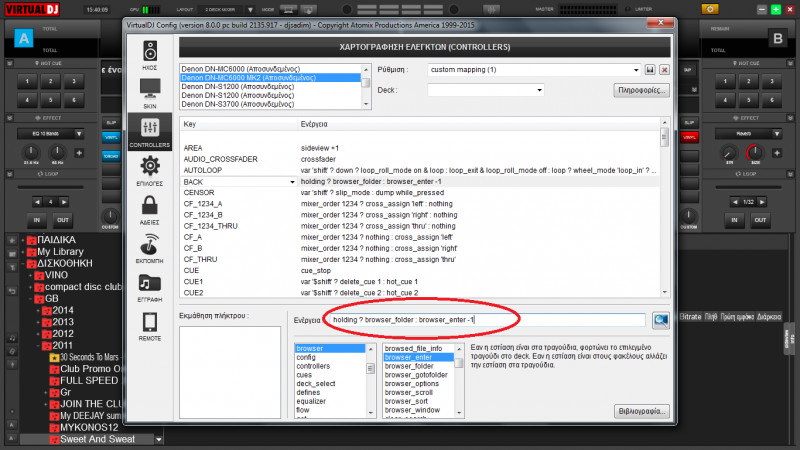Open the BACK key dropdown arrow

tap(293, 182)
